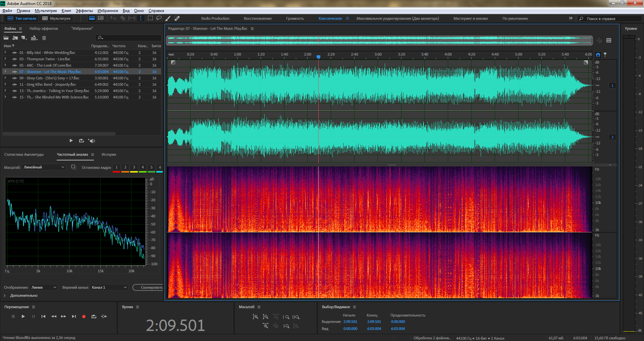The width and height of the screenshot is (644, 341).
Task: Open the Верхний канал dropdown
Action: [109, 287]
